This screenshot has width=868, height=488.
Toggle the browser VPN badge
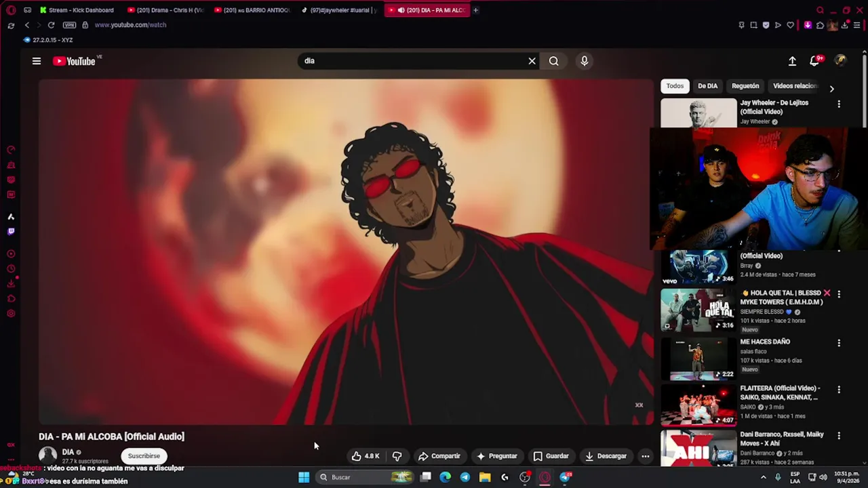click(69, 25)
